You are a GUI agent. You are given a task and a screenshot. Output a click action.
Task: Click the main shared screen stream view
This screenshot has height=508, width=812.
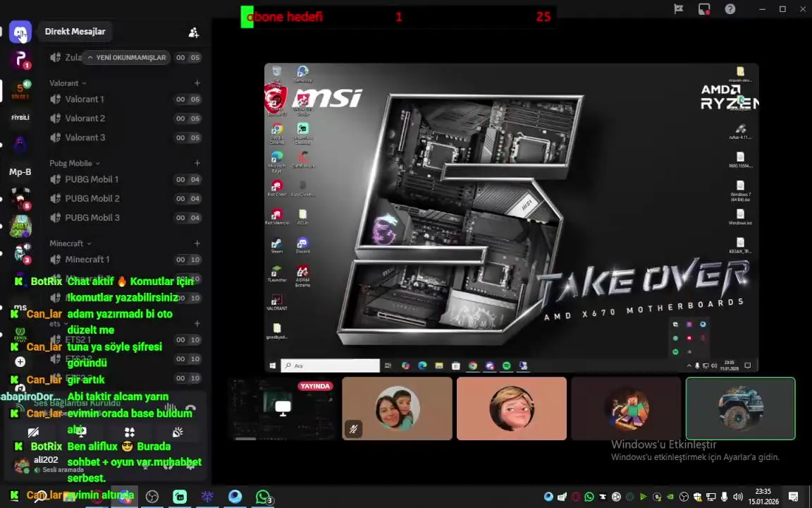pos(512,218)
